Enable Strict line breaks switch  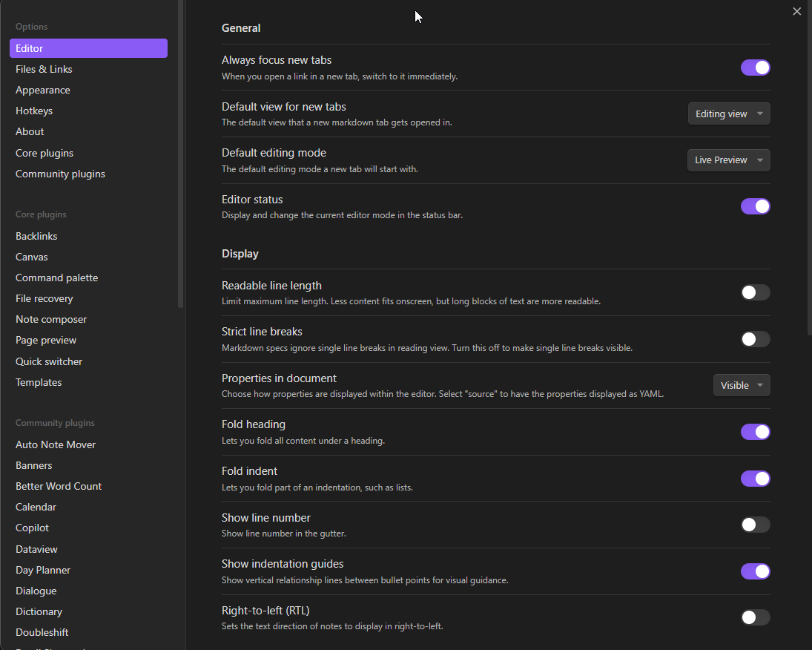[755, 339]
